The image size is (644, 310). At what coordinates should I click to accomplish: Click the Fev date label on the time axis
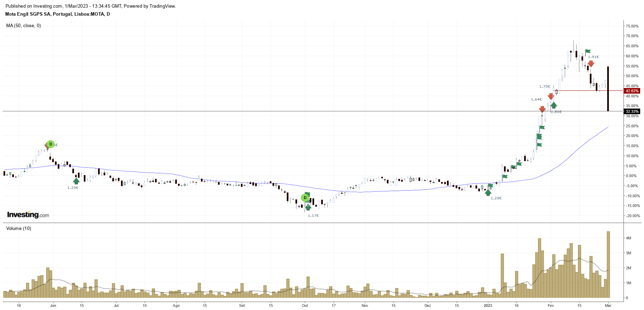pos(551,305)
